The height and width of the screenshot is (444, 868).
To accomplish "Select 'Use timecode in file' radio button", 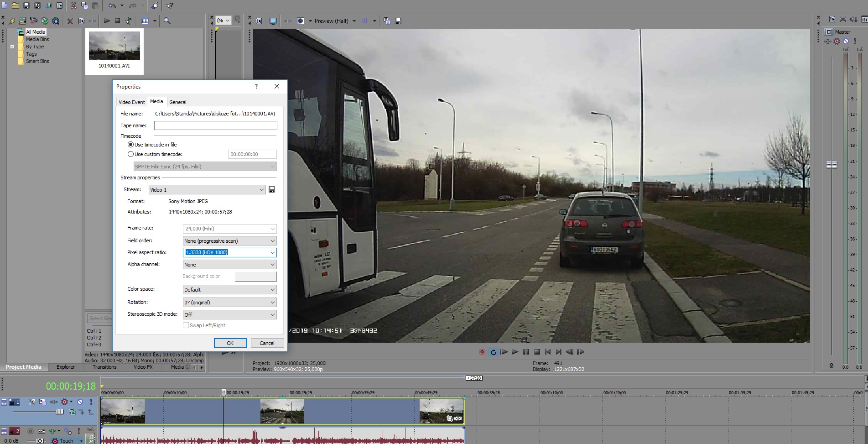I will (131, 145).
